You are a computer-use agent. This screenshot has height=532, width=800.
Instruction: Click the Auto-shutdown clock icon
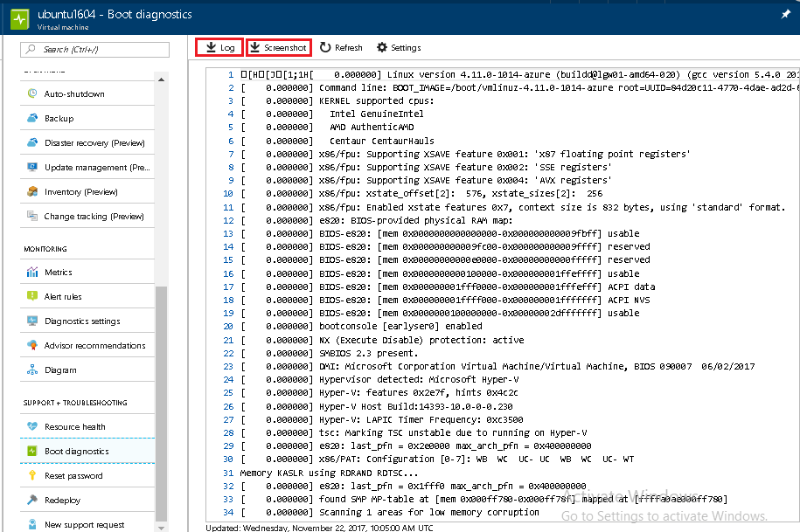(x=32, y=93)
